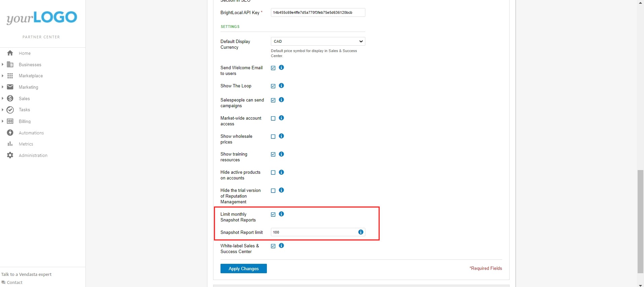Toggle Show training resources checkbox

click(x=273, y=154)
